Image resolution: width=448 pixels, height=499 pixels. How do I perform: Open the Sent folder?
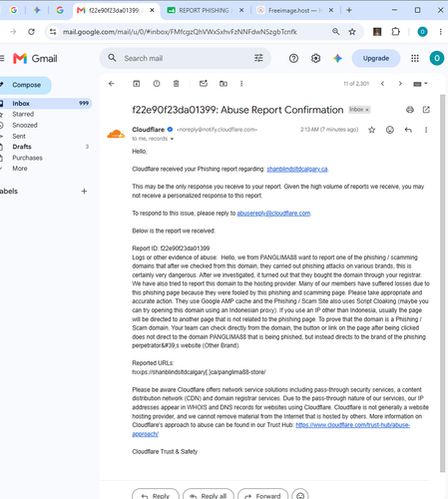[x=19, y=136]
